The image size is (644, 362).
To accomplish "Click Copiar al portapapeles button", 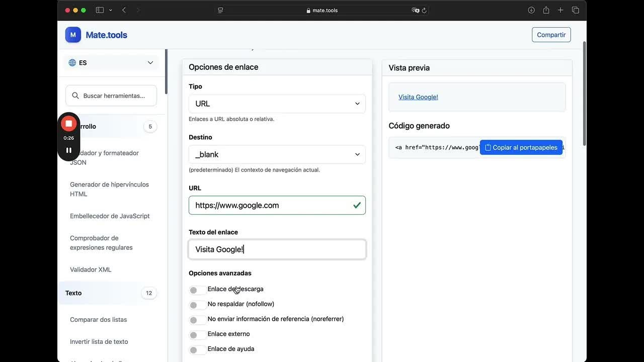I will 521,147.
